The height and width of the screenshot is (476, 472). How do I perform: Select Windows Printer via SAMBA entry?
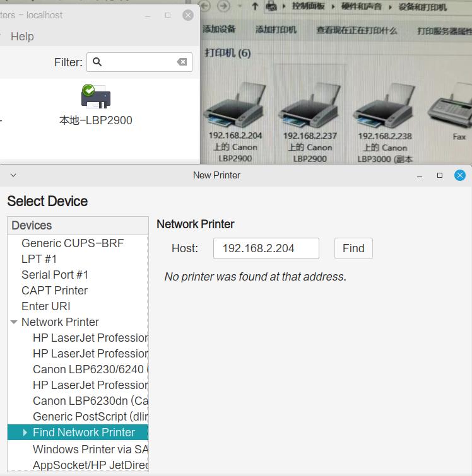coord(78,450)
